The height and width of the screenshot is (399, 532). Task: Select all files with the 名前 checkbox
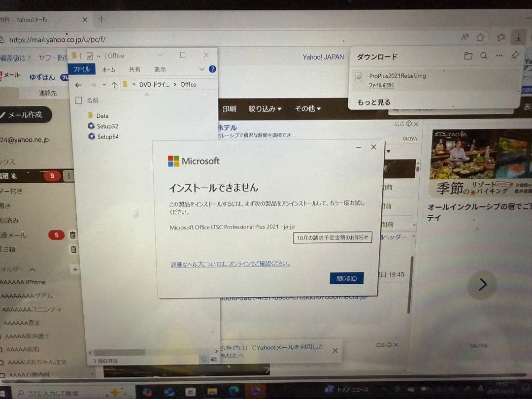click(x=78, y=100)
